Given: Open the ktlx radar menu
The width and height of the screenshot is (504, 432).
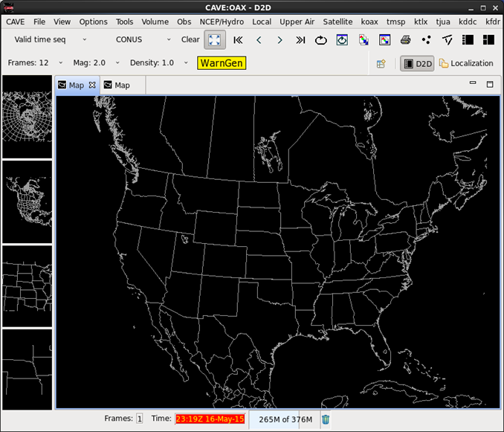Looking at the screenshot, I should (421, 22).
